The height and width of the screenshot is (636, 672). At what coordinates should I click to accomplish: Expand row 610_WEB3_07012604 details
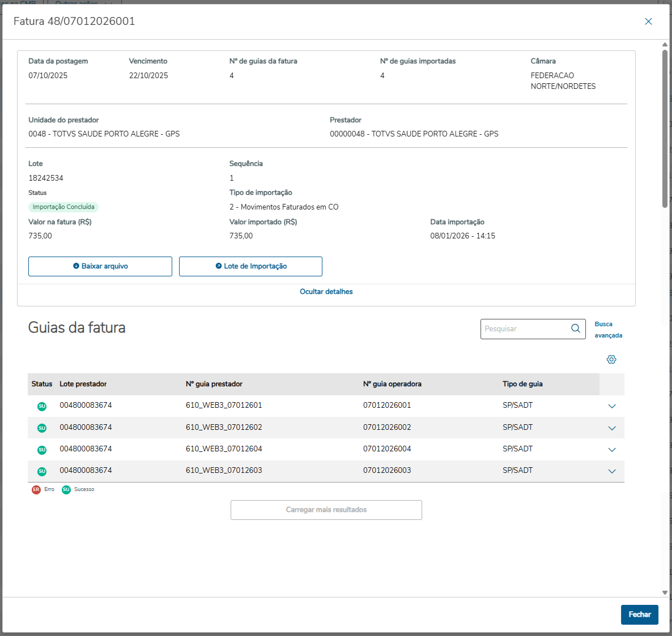tap(611, 450)
